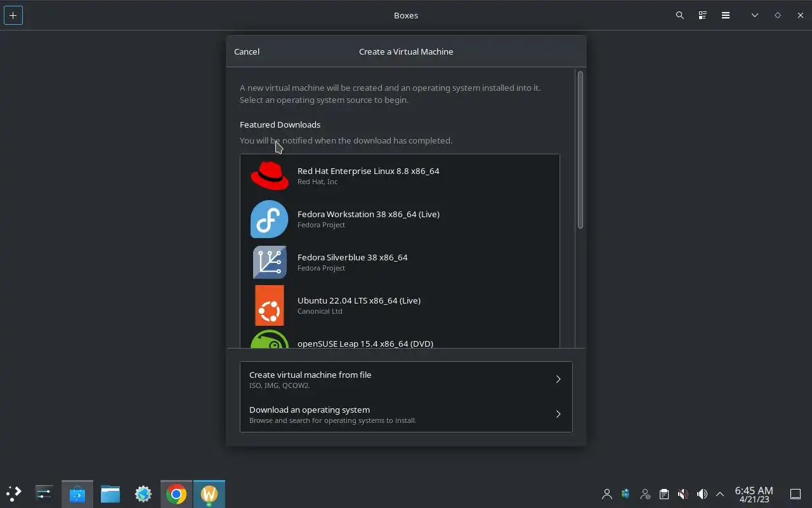This screenshot has width=812, height=508.
Task: Click the muted audio tray icon
Action: [x=683, y=494]
